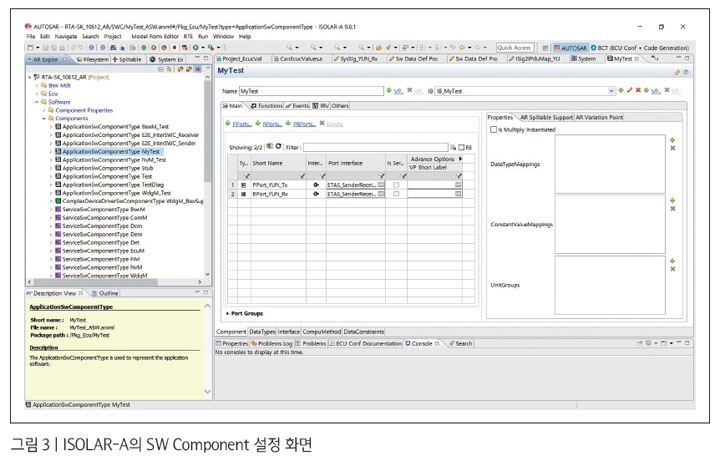Switch to BCT (ECU Conf + Code Generation) perspective
720x461 pixels.
tap(640, 48)
